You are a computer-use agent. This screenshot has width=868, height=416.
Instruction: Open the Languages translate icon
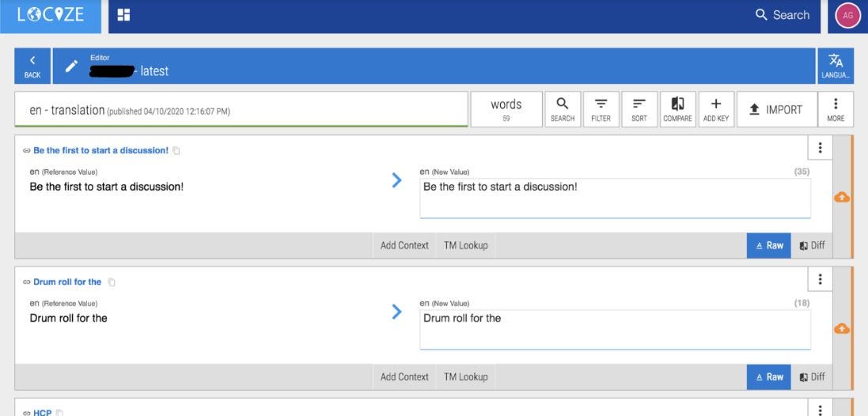point(836,66)
